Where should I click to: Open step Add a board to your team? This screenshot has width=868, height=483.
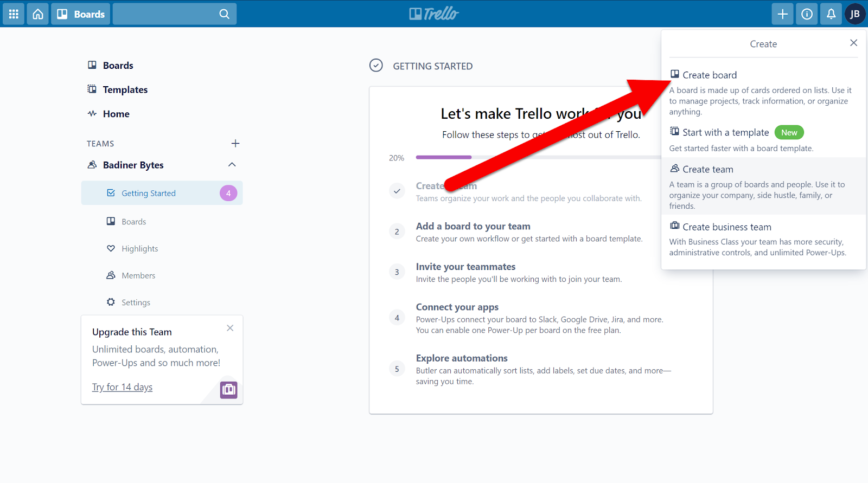(x=473, y=226)
